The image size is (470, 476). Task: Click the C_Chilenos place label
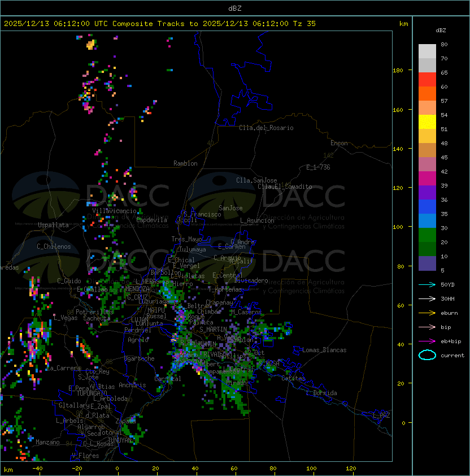[x=54, y=246]
